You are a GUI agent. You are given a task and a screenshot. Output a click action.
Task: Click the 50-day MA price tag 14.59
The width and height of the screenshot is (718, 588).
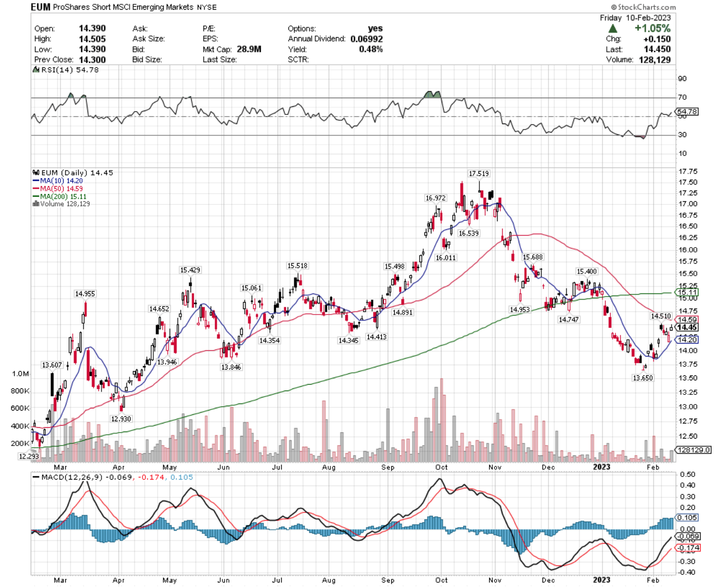pos(687,320)
